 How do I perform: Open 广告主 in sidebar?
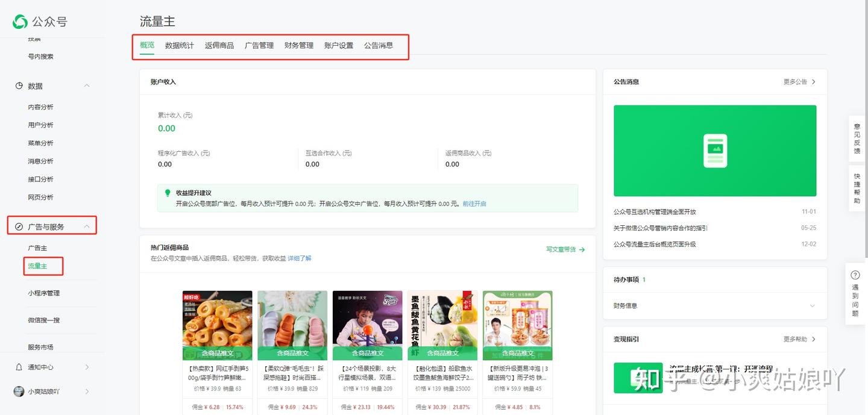pyautogui.click(x=37, y=248)
